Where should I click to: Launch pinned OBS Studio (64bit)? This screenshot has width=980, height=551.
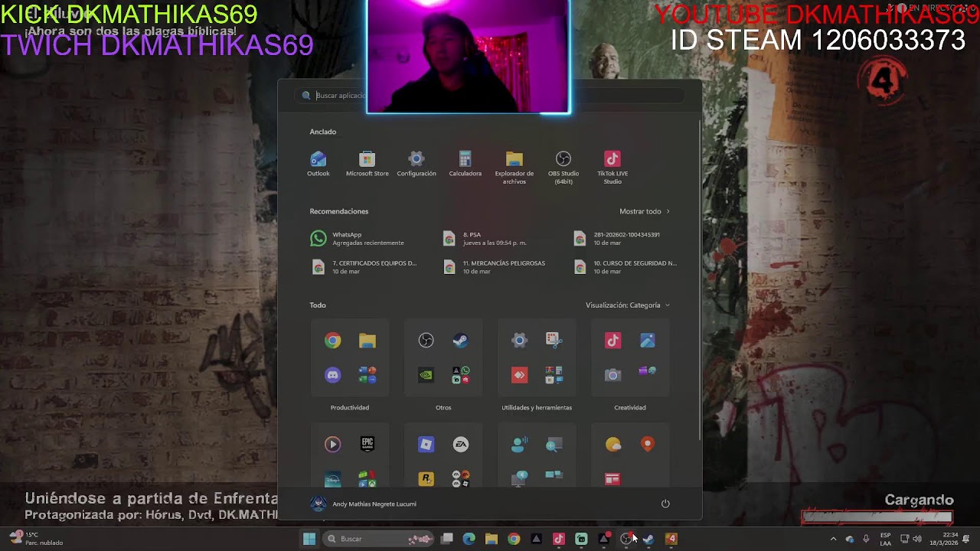pos(563,167)
